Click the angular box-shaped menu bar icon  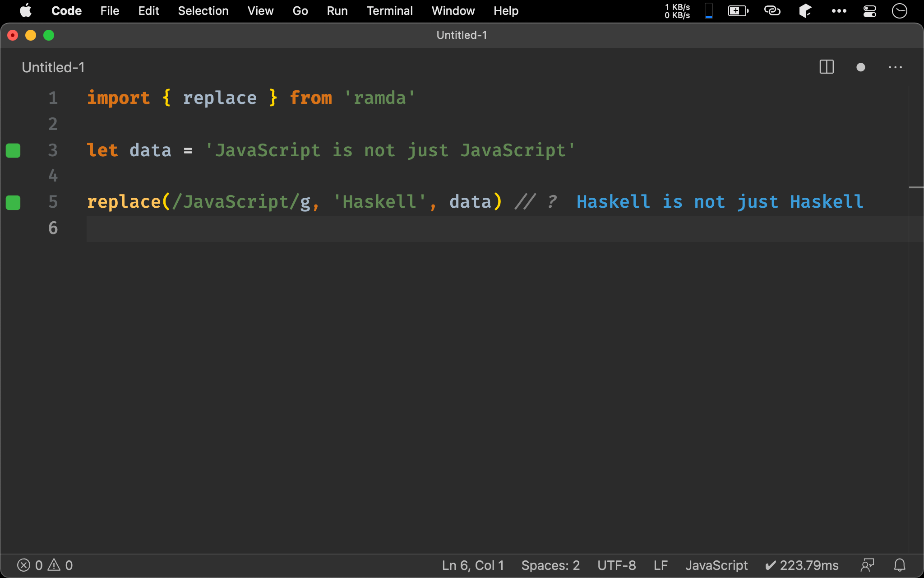(805, 11)
